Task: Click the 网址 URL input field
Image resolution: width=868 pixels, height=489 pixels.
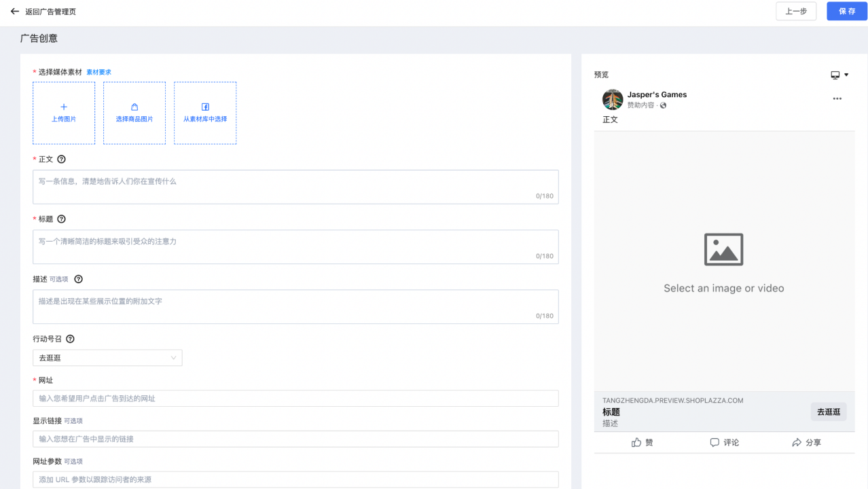Action: point(295,399)
